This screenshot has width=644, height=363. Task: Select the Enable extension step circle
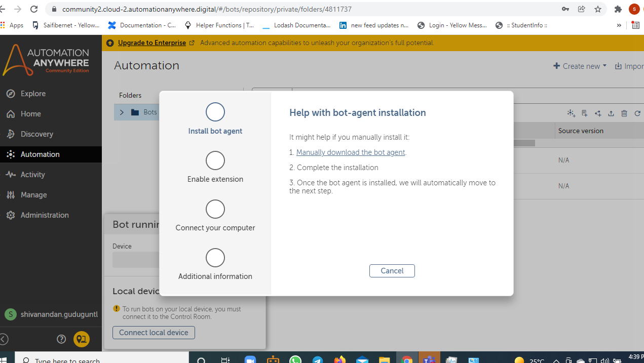(x=215, y=160)
